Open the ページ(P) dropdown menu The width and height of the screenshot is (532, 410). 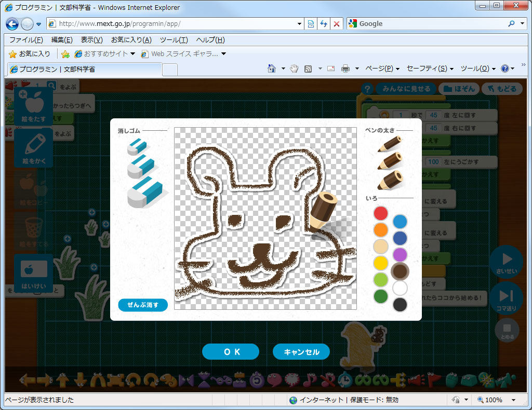[382, 69]
